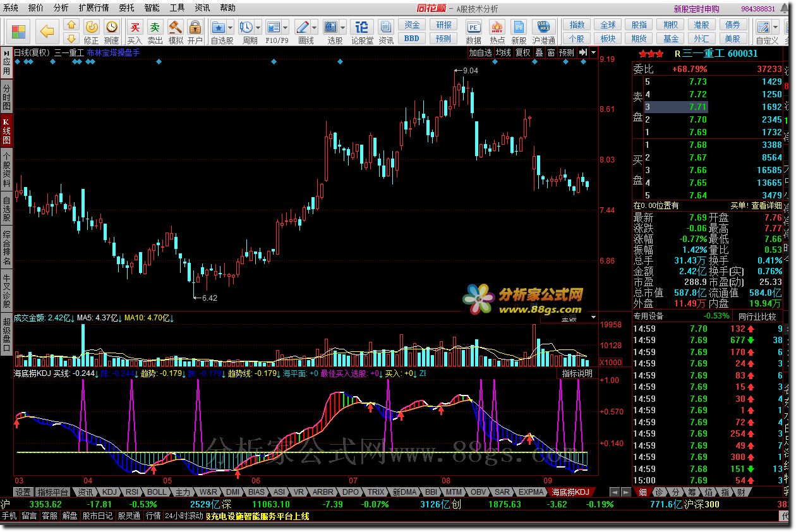This screenshot has width=796, height=532.
Task: Open the F10/F9 dropdown arrow
Action: [286, 27]
